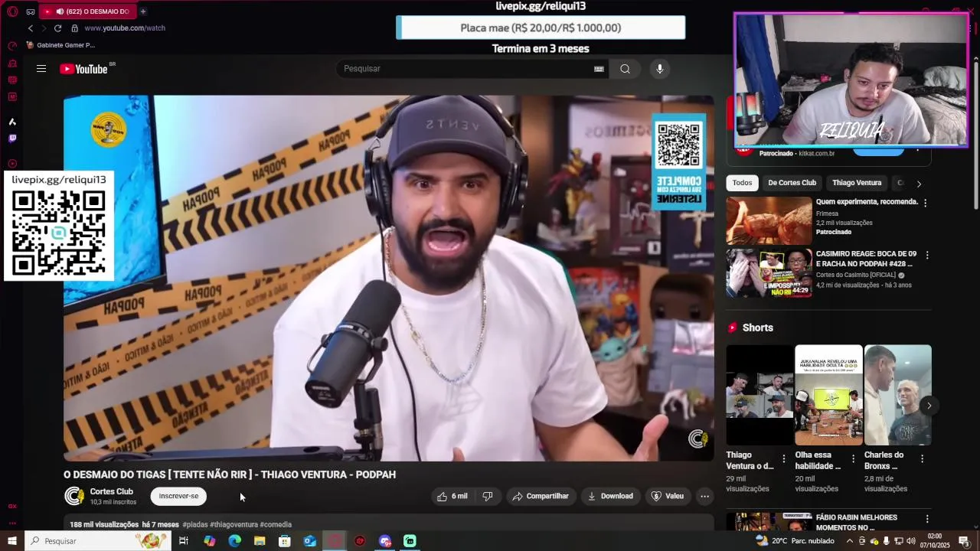The image size is (980, 551).
Task: Click the channel watermark on video corner
Action: pos(697,439)
